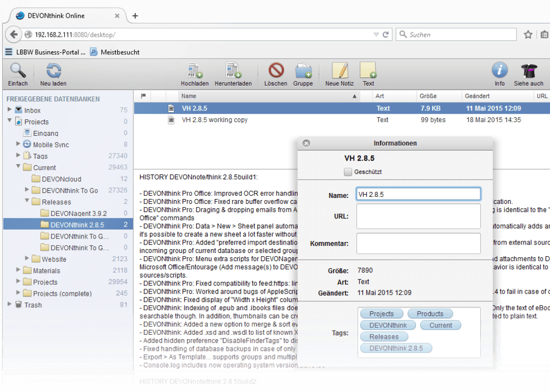Select the Materials folder
The image size is (550, 392).
46,270
